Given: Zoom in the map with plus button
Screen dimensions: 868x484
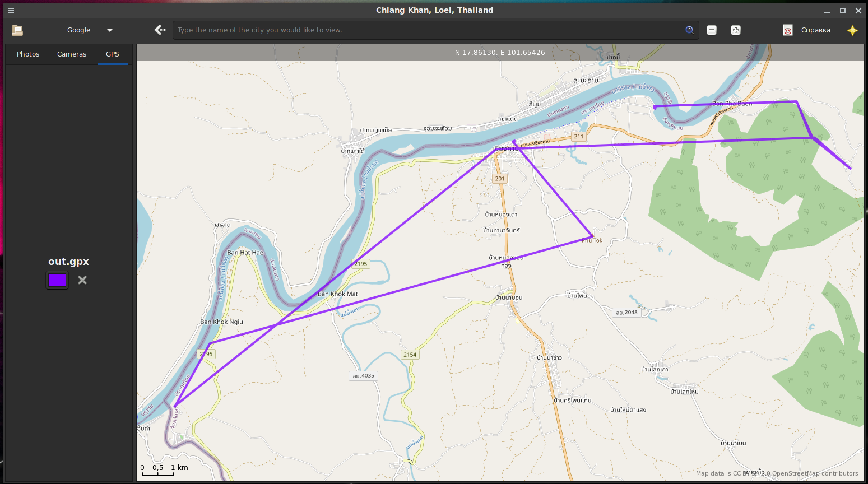Looking at the screenshot, I should click(x=736, y=30).
